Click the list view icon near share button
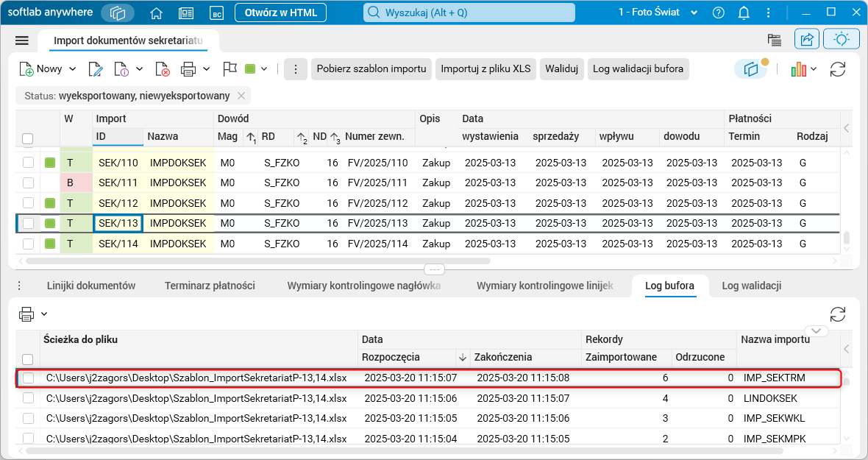Viewport: 868px width, 460px height. (x=775, y=39)
